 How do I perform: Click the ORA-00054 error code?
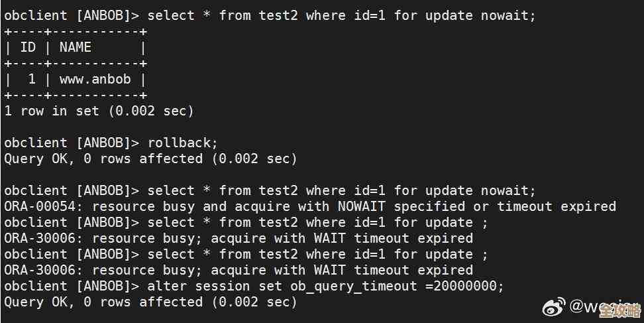pyautogui.click(x=40, y=206)
